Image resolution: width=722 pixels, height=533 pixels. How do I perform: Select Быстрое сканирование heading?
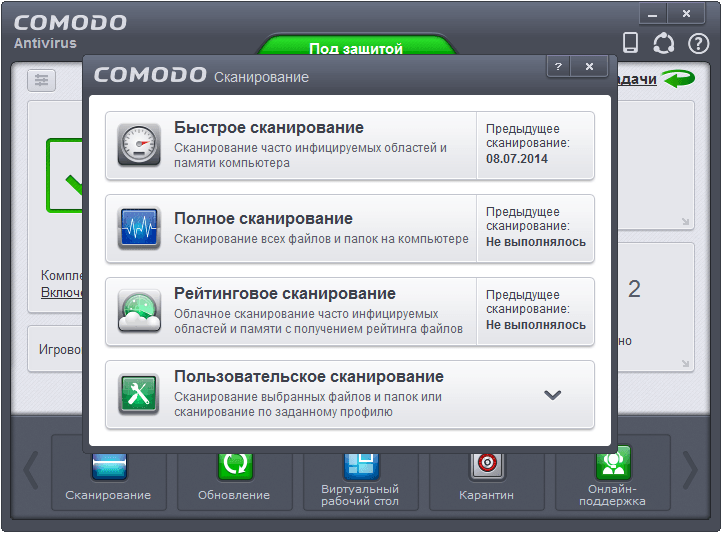269,127
